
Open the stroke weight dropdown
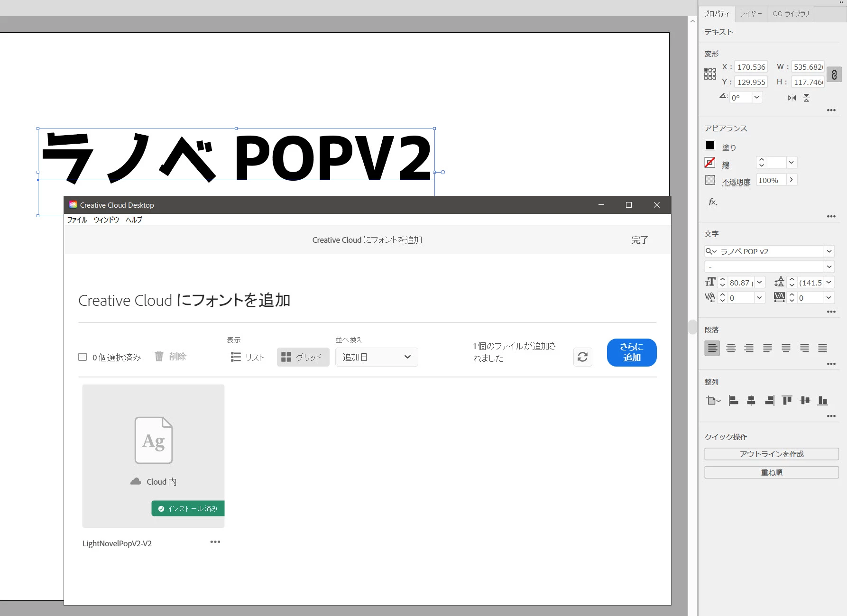click(792, 163)
